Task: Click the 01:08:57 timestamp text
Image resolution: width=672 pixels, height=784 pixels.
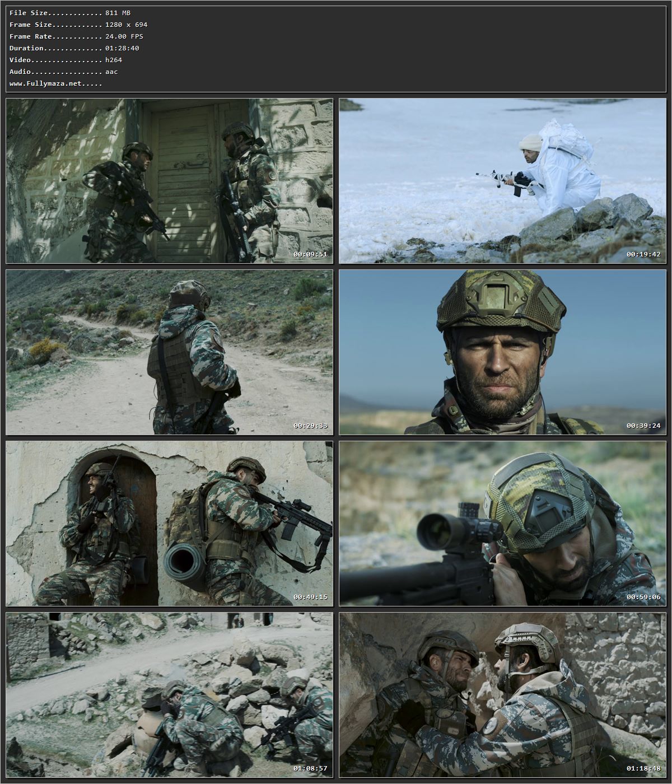Action: [310, 768]
